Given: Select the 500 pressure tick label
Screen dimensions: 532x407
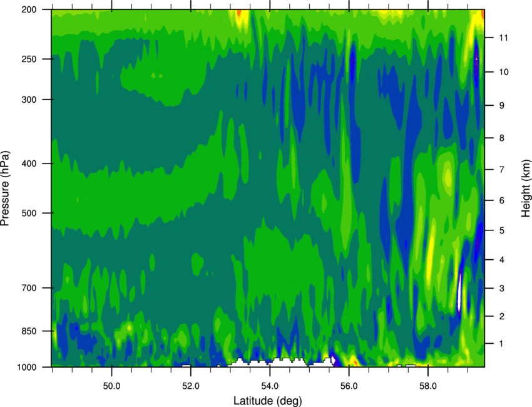Looking at the screenshot, I should pos(29,213).
